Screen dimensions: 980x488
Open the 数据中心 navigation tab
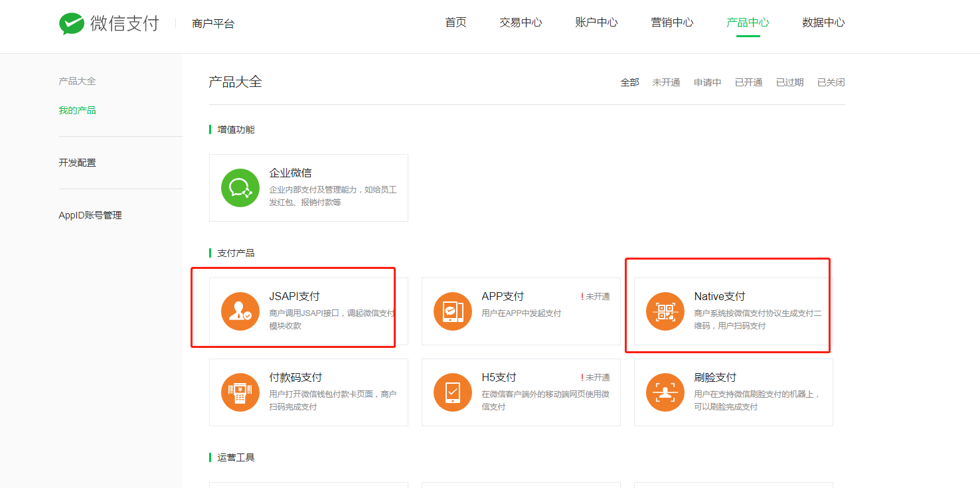point(823,23)
